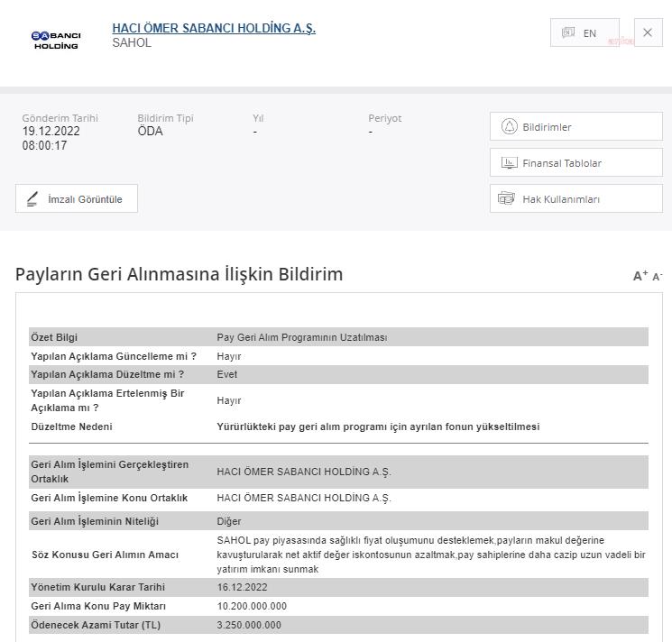Switch language with the EN button
672x642 pixels.
585,32
